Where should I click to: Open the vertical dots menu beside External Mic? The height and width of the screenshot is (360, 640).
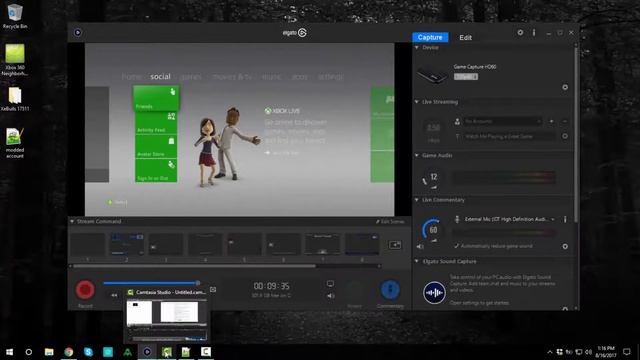pos(565,219)
